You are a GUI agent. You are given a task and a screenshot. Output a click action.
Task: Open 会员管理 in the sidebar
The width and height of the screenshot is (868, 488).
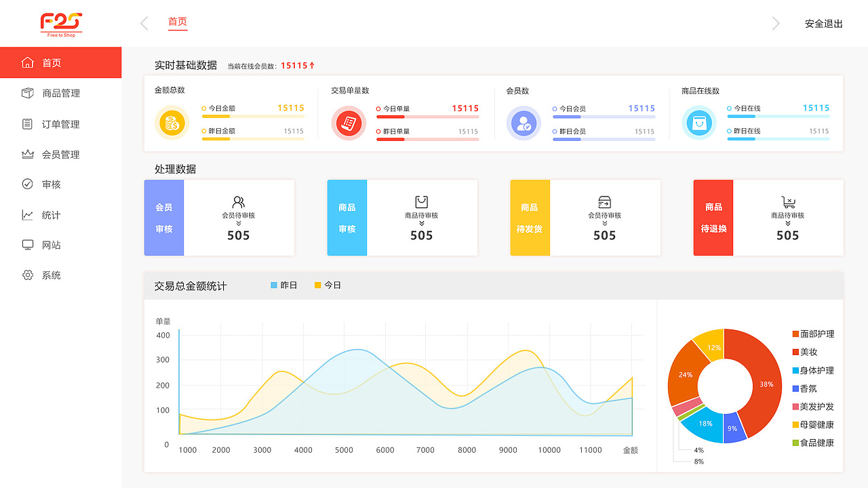[60, 155]
